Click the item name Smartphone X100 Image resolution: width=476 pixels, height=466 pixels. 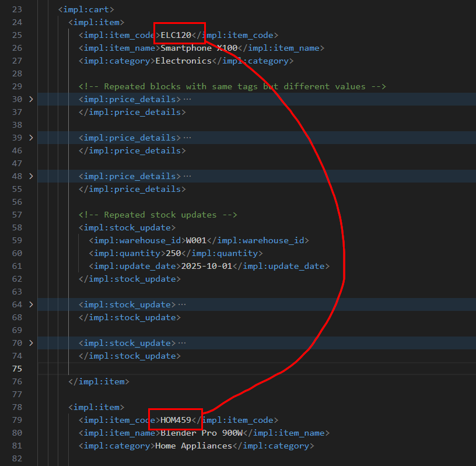pyautogui.click(x=199, y=48)
